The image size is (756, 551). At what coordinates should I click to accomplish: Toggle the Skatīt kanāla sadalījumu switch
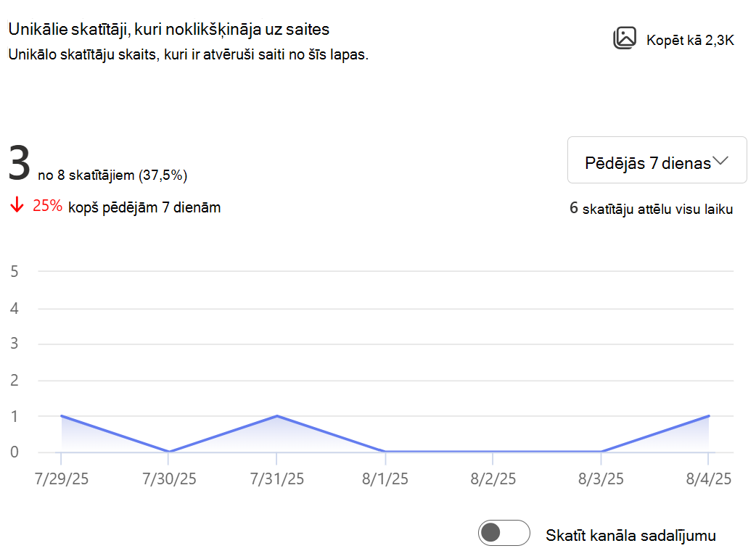(x=504, y=533)
